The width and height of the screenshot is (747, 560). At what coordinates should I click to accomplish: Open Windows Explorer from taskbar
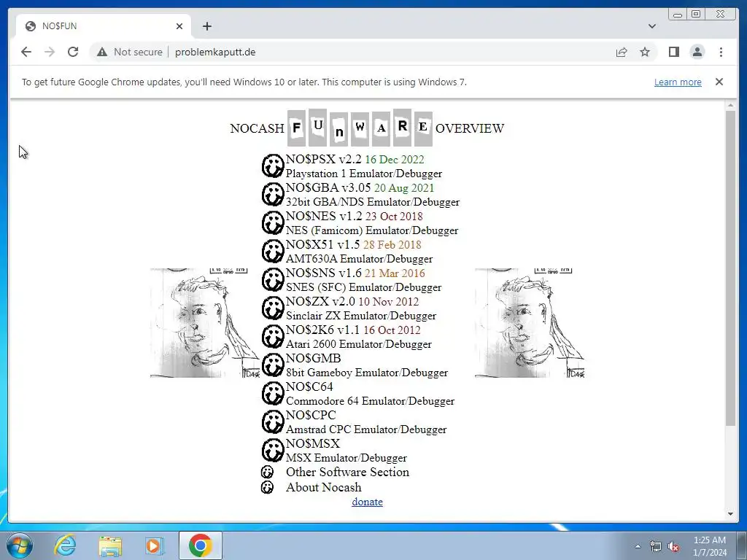(110, 545)
